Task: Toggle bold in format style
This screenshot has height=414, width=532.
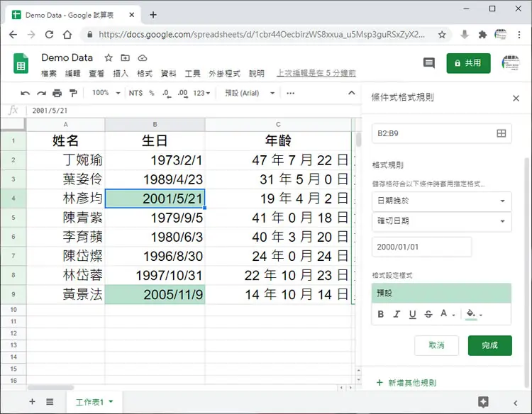Action: 381,314
